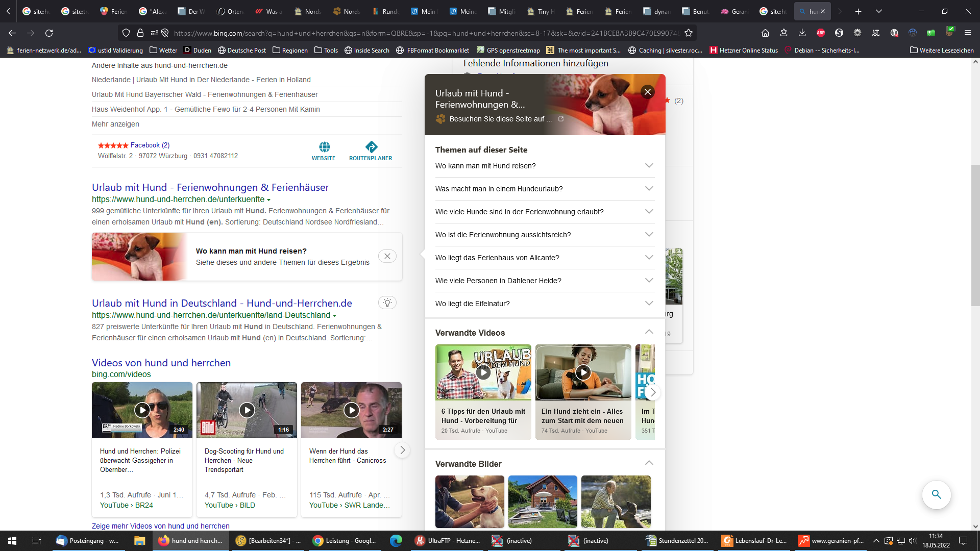Click the Routenplaner directions icon

click(371, 147)
